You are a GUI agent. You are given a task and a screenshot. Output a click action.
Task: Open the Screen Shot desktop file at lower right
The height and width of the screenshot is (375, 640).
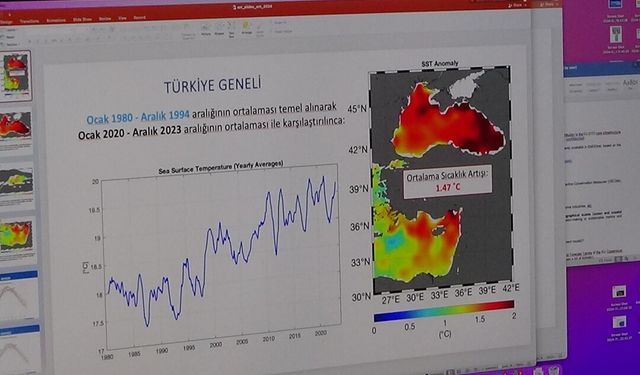click(x=619, y=298)
